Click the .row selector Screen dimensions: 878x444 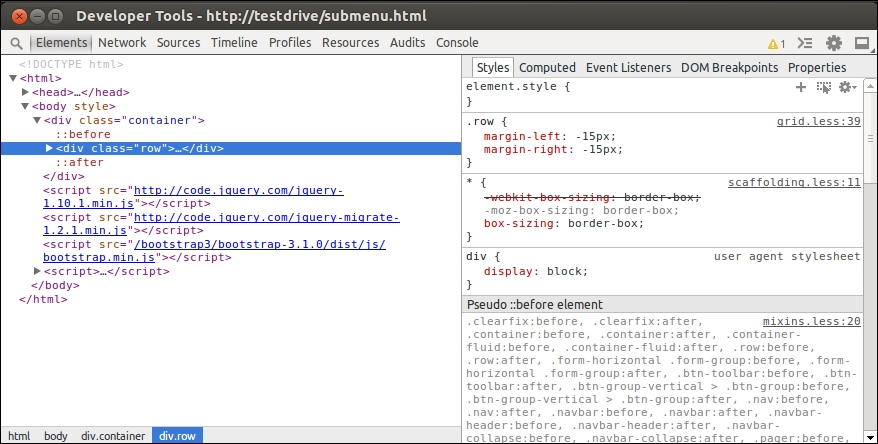point(479,121)
